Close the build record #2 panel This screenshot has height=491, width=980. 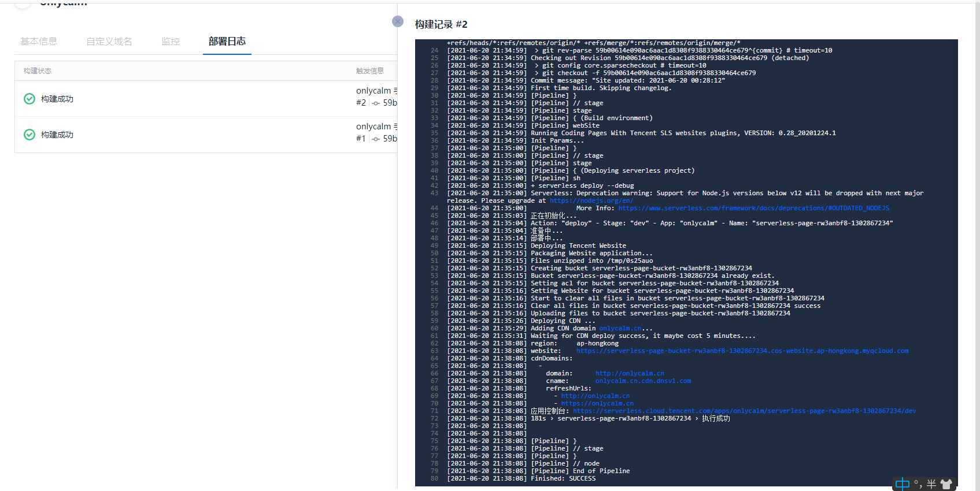tap(398, 21)
